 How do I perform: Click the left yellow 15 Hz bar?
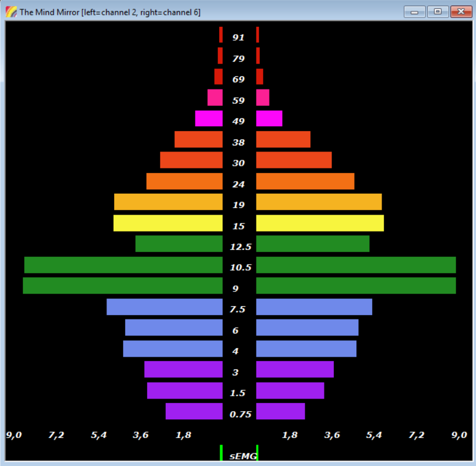[168, 223]
